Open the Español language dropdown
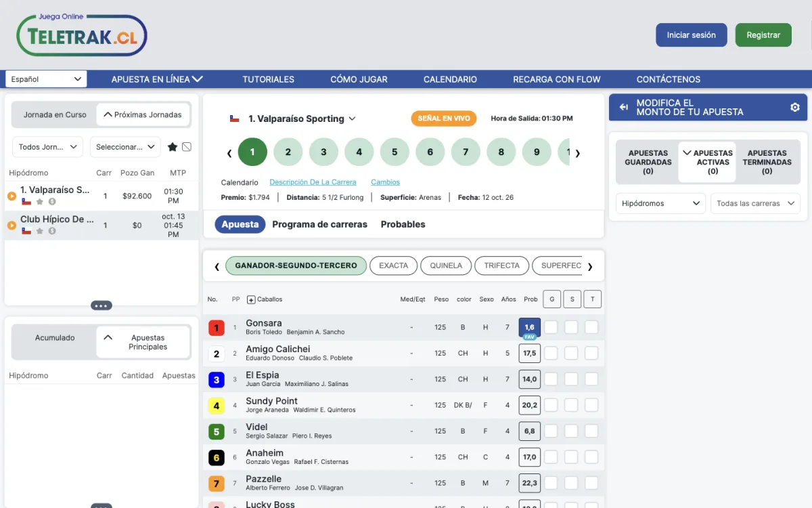Image resolution: width=812 pixels, height=508 pixels. [46, 79]
